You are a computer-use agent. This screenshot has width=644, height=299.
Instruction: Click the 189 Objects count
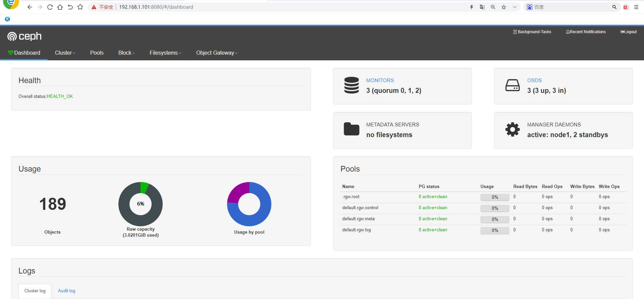[53, 204]
